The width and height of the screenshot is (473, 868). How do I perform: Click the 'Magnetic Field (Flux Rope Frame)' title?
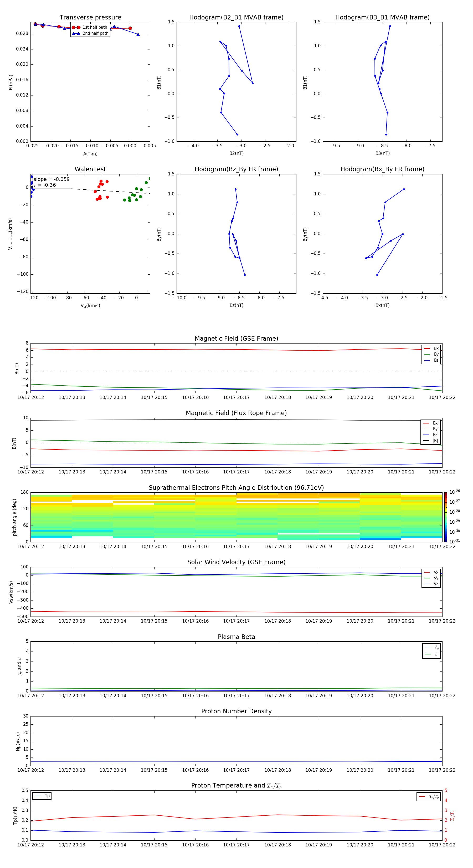pos(236,413)
